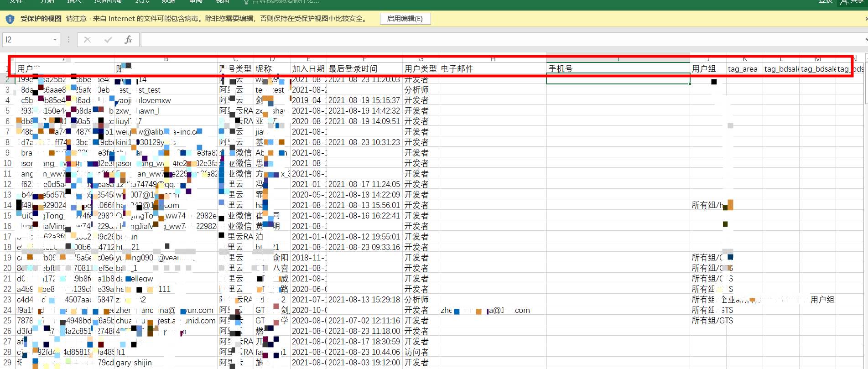Click inside the Name Box showing I2
Screen dimensions: 868x369
[26, 40]
